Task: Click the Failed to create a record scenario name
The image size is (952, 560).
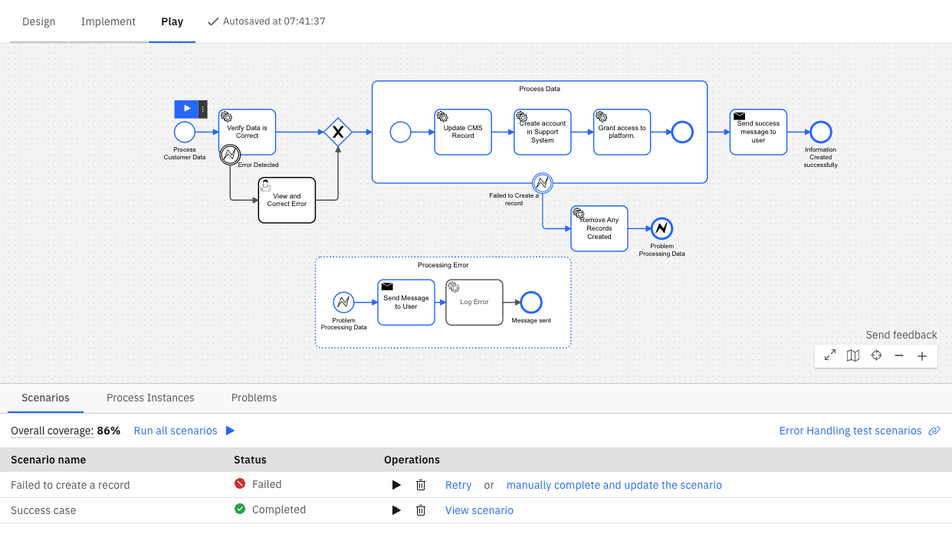Action: coord(71,485)
